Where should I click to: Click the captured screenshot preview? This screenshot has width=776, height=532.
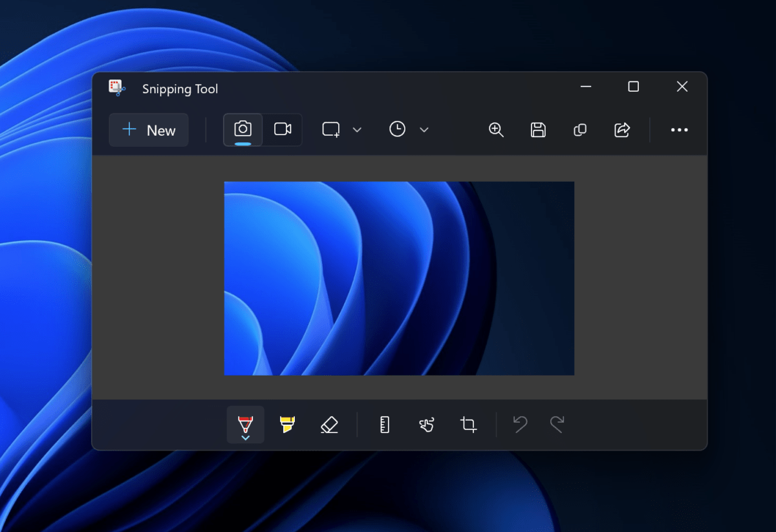(x=398, y=278)
